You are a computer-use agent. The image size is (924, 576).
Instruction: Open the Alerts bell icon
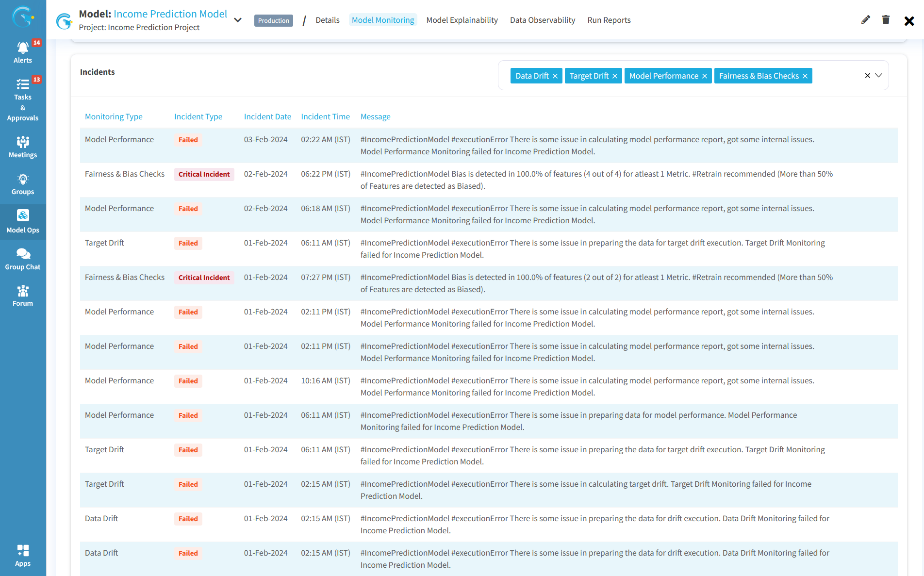click(23, 48)
